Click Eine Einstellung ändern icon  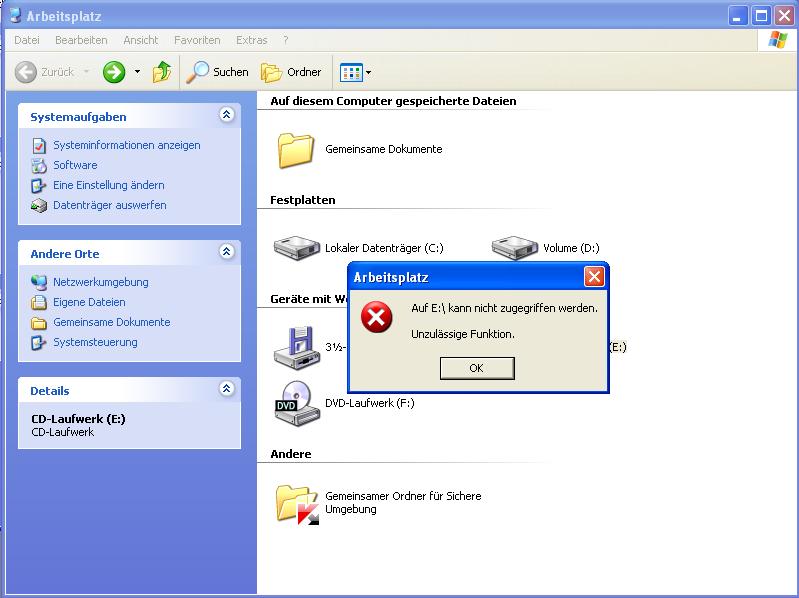tap(39, 185)
